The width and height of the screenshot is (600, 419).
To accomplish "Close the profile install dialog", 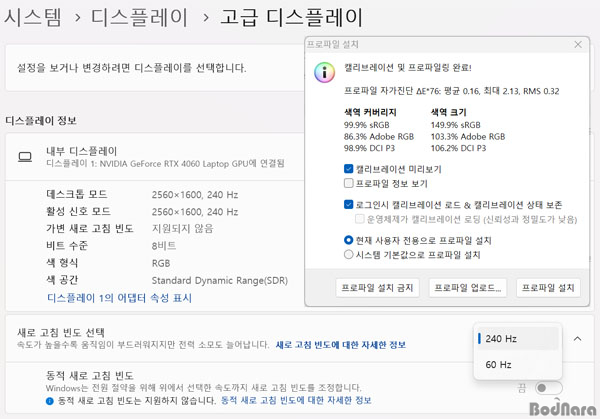I will tap(578, 45).
